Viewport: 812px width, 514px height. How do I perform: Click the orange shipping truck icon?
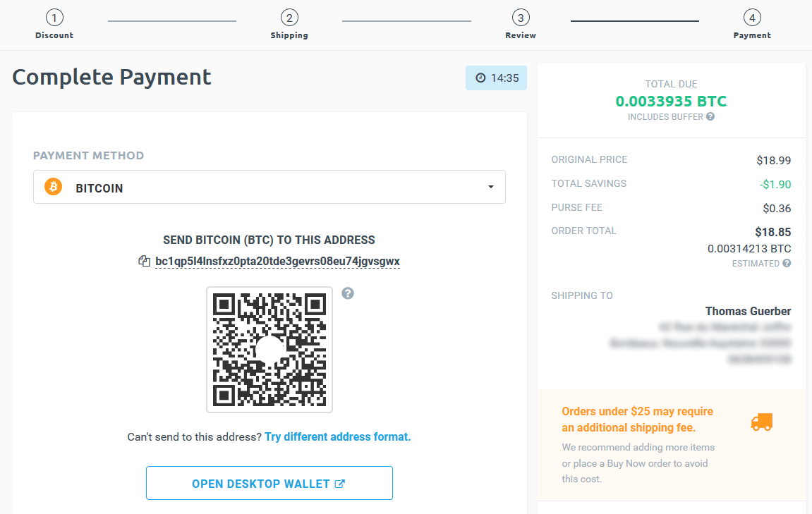[763, 422]
